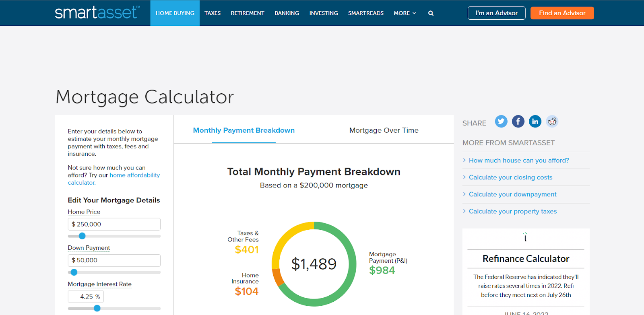Image resolution: width=644 pixels, height=315 pixels.
Task: Open How much house can you afford link
Action: [519, 160]
